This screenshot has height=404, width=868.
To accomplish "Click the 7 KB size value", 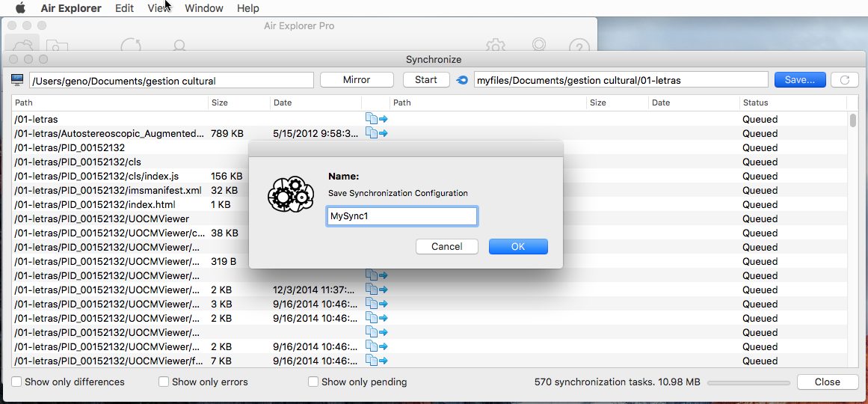I will (221, 361).
